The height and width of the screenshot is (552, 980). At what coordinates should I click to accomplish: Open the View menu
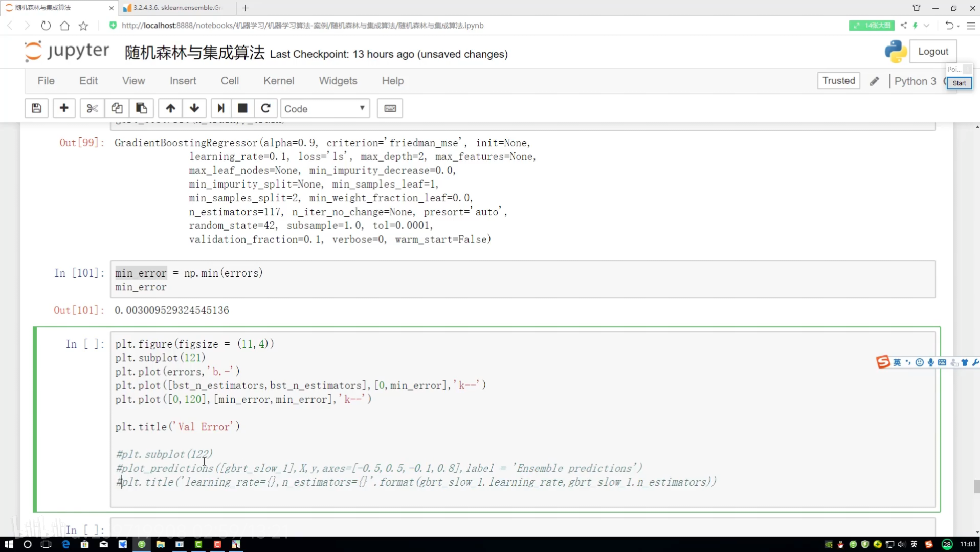pyautogui.click(x=133, y=81)
